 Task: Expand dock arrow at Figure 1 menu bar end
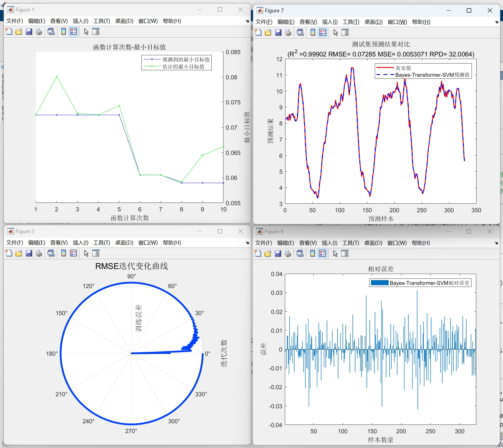tap(247, 21)
